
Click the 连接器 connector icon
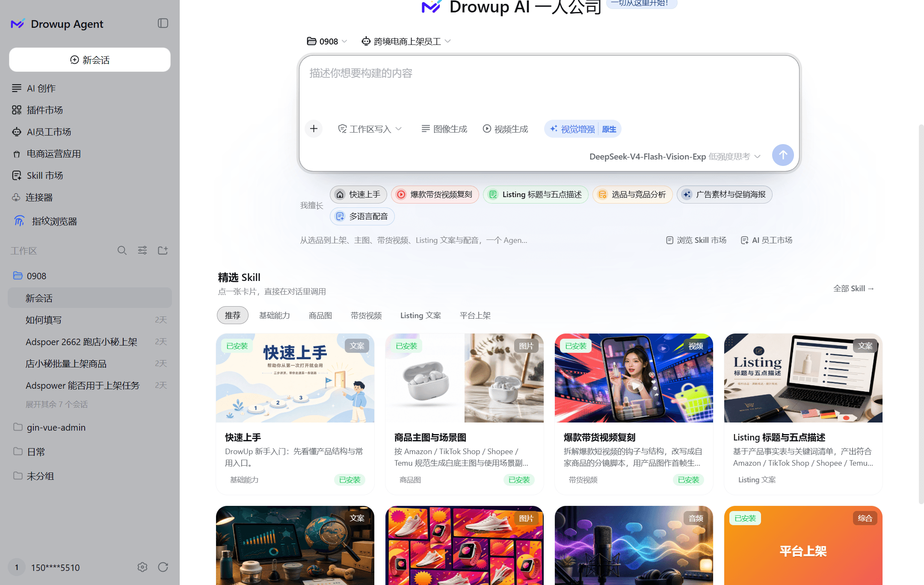pos(16,197)
